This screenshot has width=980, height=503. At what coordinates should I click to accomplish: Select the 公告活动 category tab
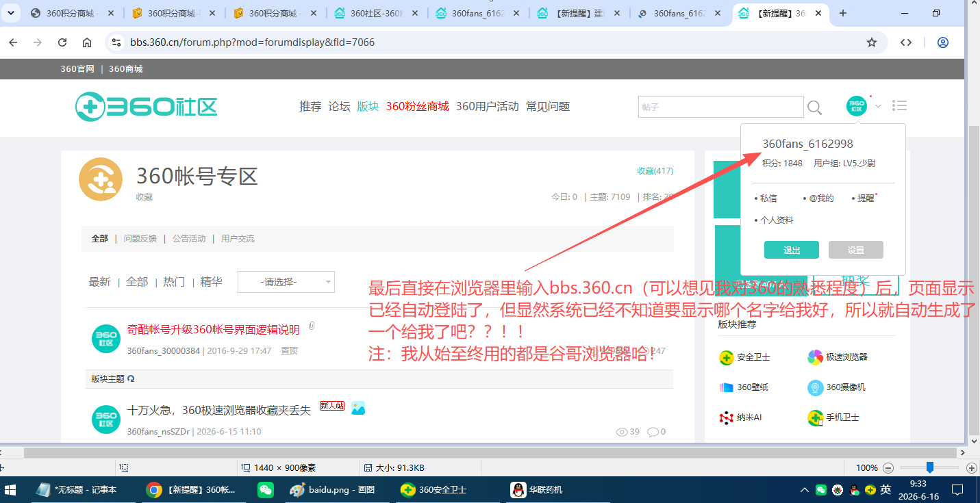(189, 239)
